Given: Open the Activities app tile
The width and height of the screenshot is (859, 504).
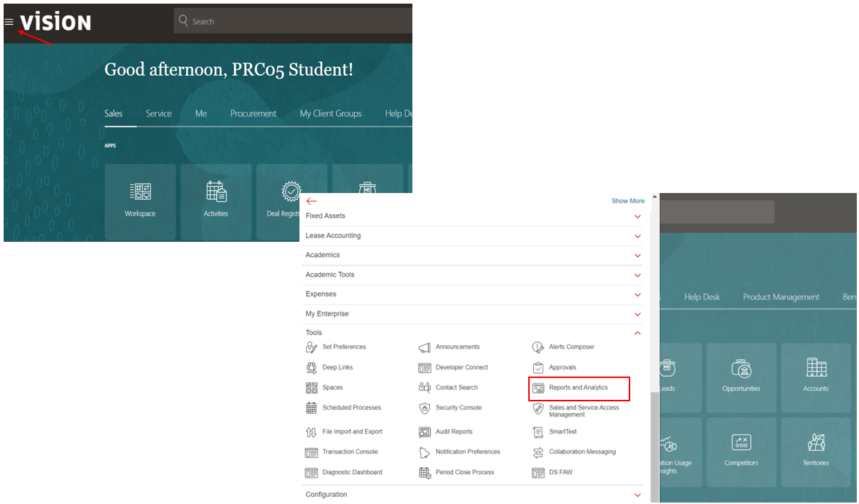Looking at the screenshot, I should point(216,201).
